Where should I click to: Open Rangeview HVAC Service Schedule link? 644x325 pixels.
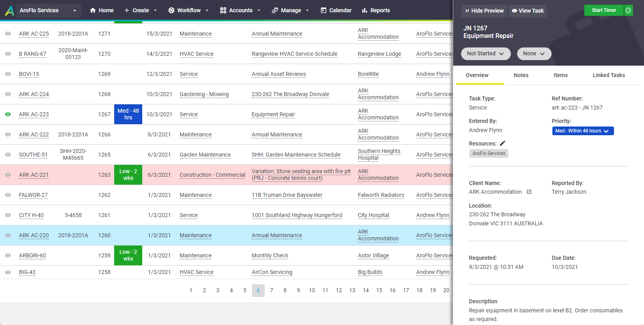coord(294,54)
